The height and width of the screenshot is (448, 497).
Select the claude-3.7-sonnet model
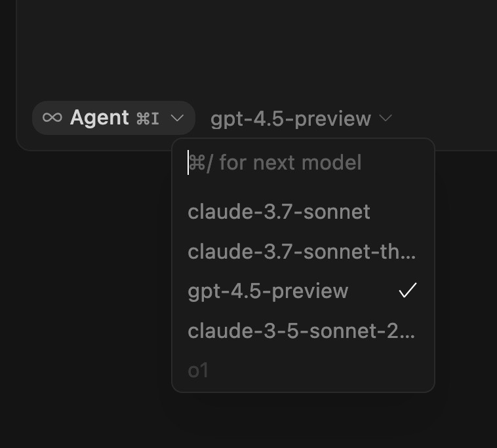tap(279, 212)
